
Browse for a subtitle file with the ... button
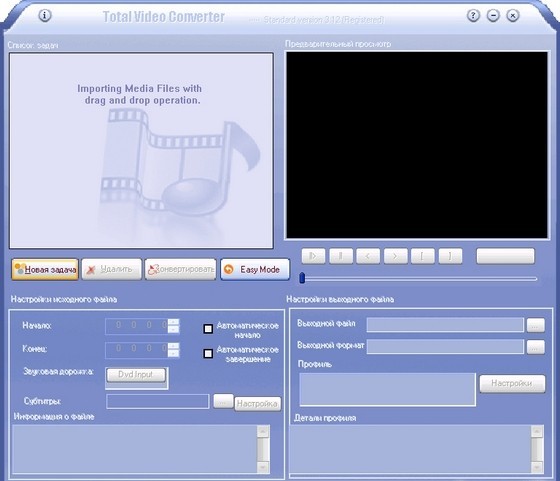(x=223, y=401)
